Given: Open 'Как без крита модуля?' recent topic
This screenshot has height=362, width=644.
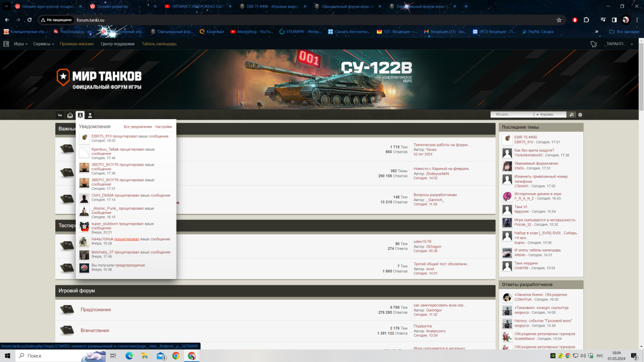Looking at the screenshot, I should 534,151.
